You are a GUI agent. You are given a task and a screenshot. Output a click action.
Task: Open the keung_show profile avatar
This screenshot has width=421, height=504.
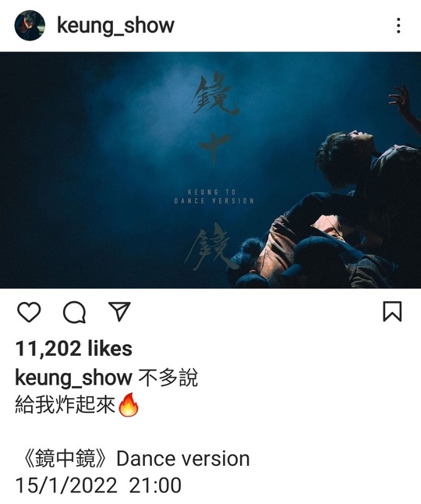tap(30, 26)
